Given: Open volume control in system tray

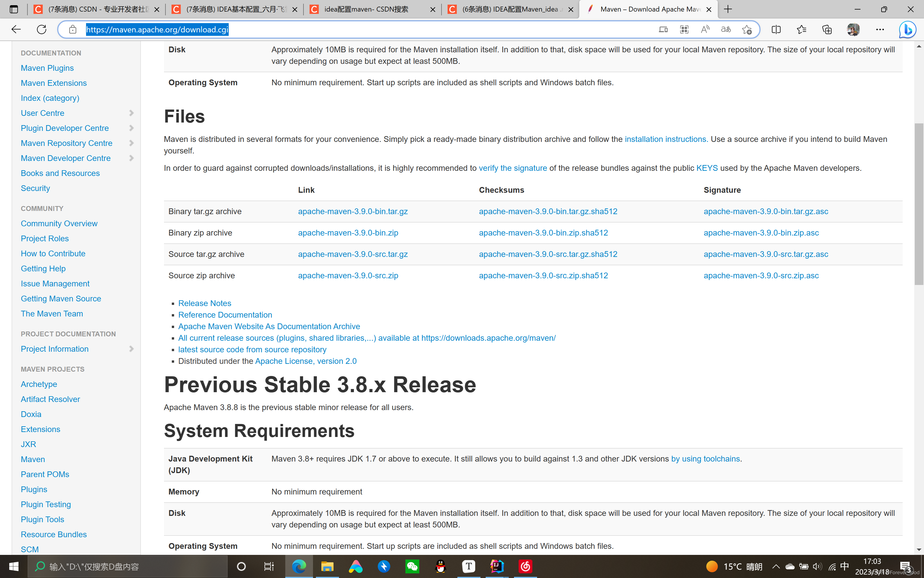Looking at the screenshot, I should click(x=817, y=566).
